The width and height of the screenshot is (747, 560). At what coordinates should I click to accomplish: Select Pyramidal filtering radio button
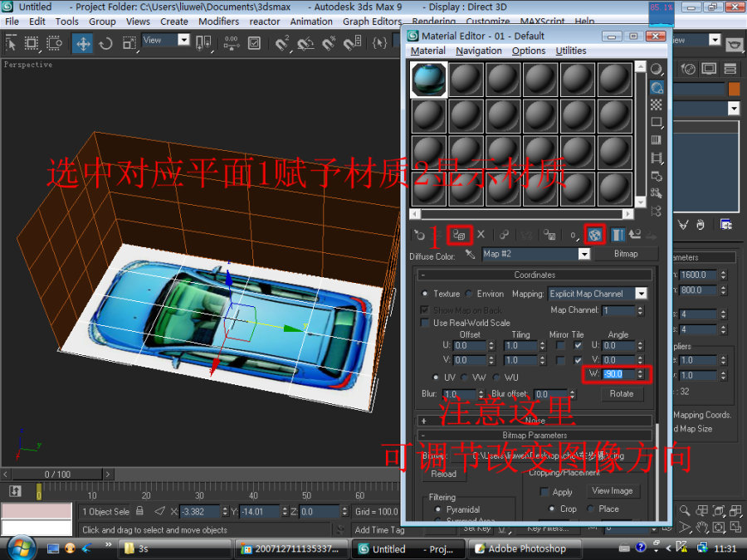437,509
